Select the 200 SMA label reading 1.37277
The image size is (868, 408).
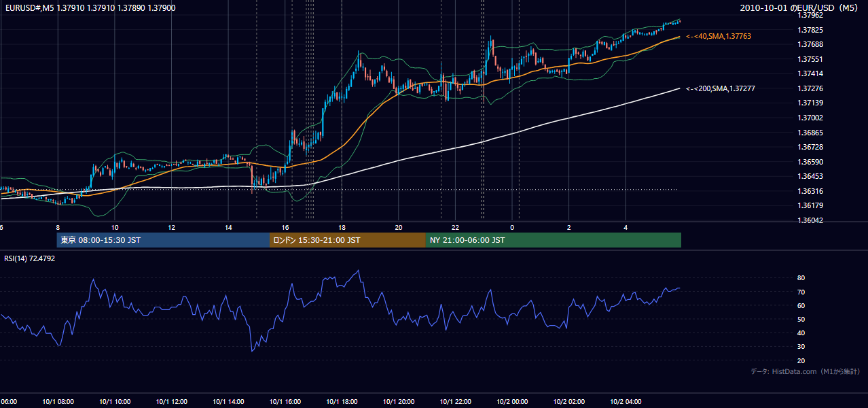pos(721,88)
